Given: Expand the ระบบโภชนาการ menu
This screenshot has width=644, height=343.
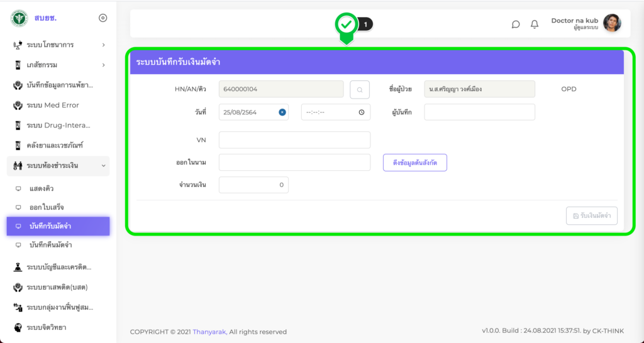Looking at the screenshot, I should coord(58,45).
